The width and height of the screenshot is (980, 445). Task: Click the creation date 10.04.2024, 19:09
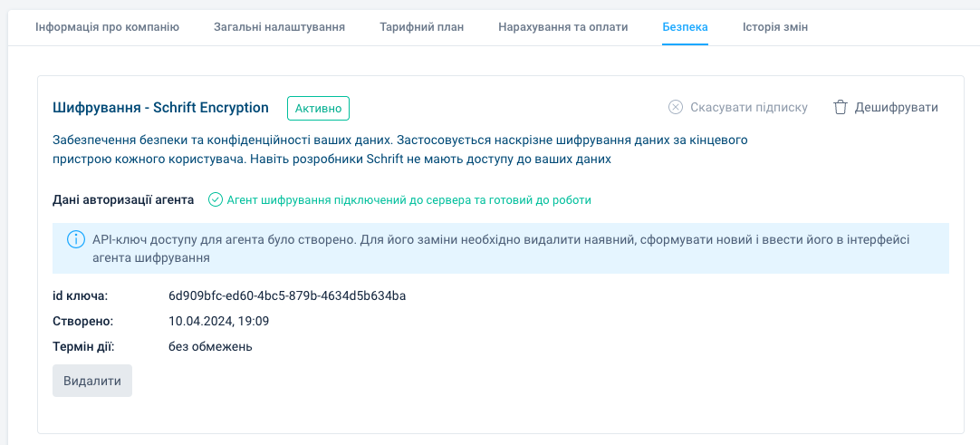pyautogui.click(x=218, y=321)
